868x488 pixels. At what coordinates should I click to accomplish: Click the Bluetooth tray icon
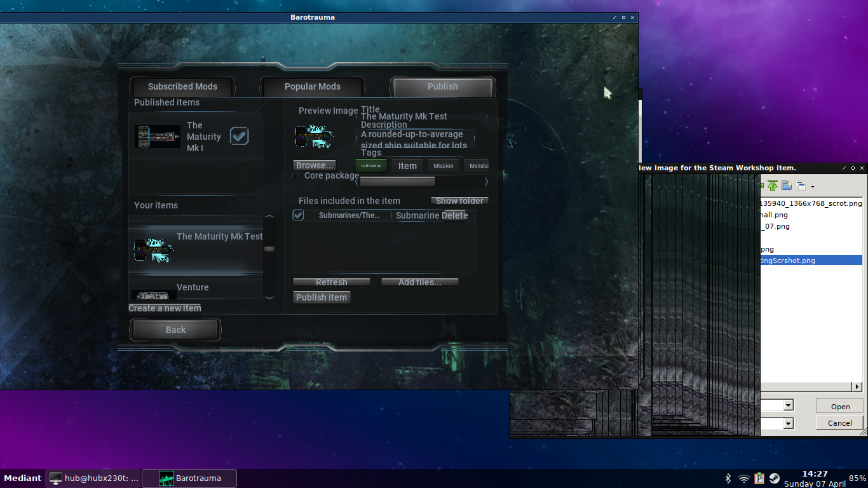(x=728, y=478)
